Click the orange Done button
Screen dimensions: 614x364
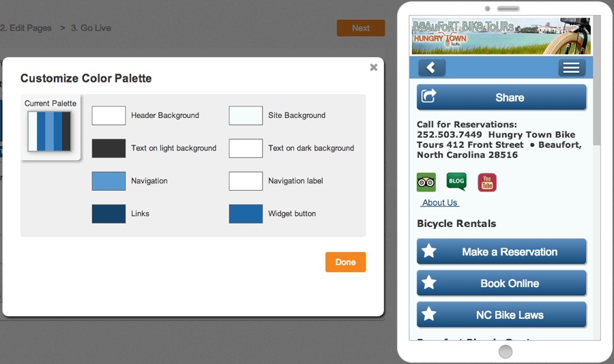[x=345, y=262]
